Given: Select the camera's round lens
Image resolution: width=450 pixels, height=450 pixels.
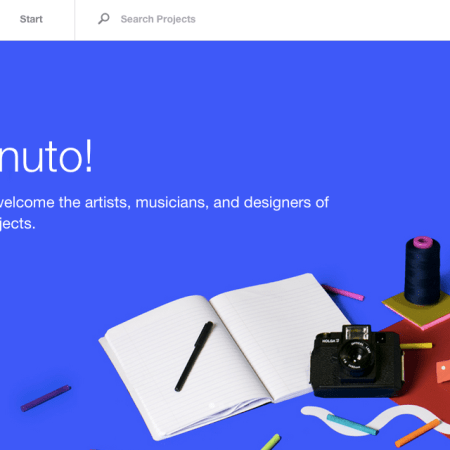Looking at the screenshot, I should [354, 355].
